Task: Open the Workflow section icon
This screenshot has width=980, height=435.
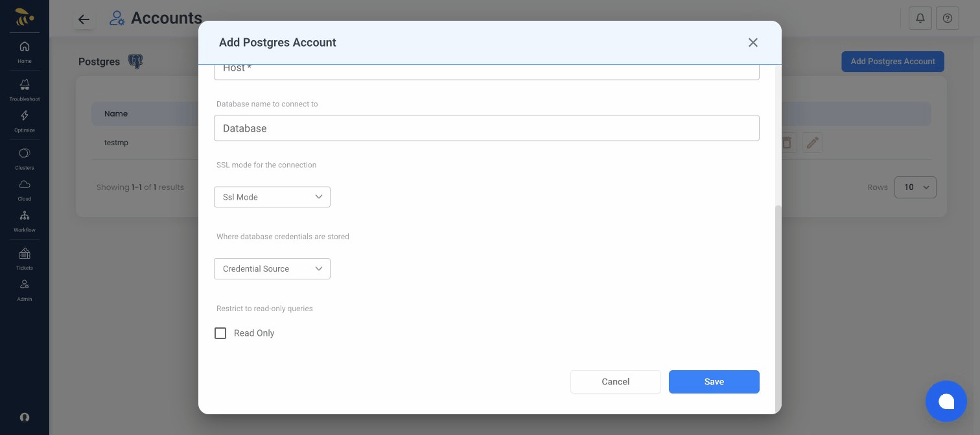Action: [25, 215]
